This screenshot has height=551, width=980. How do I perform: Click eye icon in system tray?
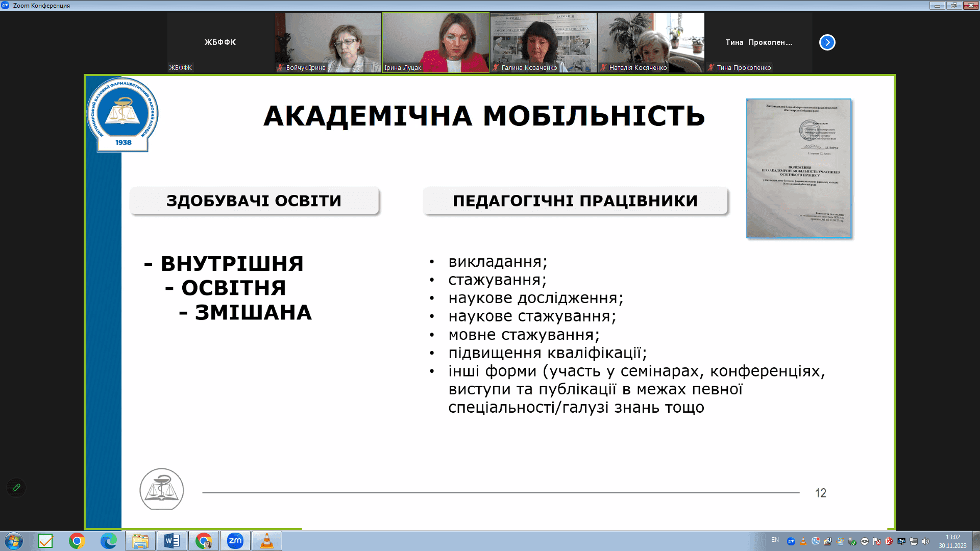865,541
